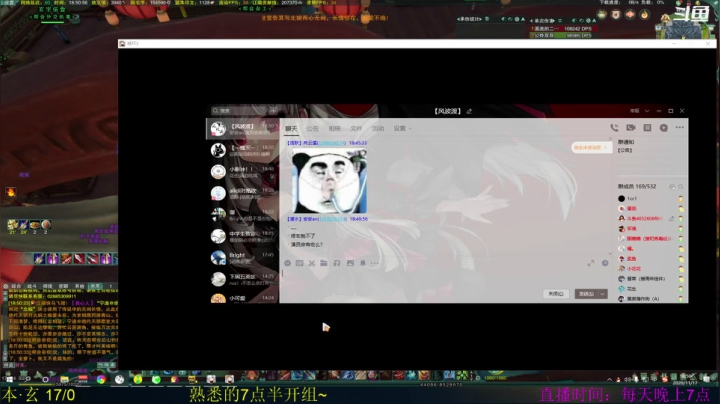Click the 群通知 heading
720x404 pixels.
click(x=626, y=142)
